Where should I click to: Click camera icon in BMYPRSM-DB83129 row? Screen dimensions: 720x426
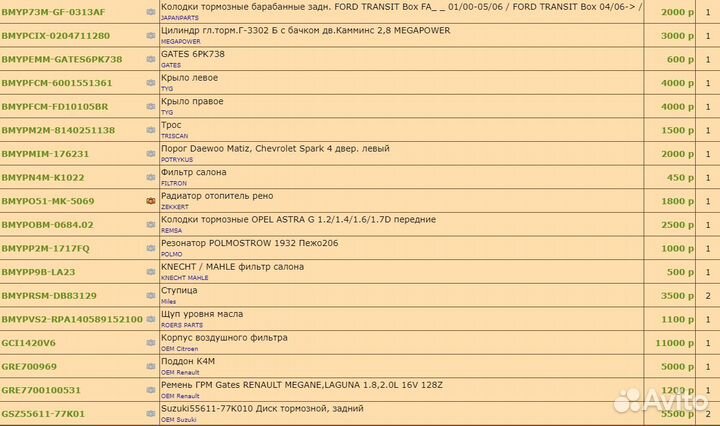point(151,296)
